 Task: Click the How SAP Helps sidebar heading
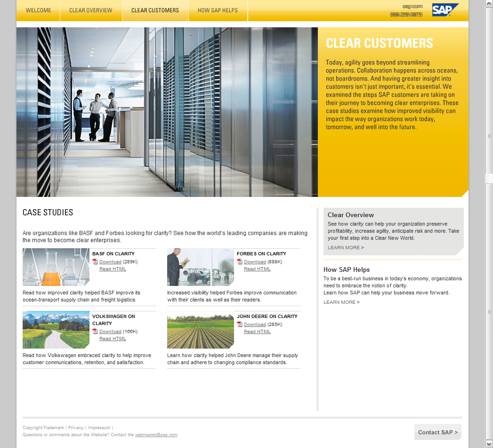click(x=347, y=270)
